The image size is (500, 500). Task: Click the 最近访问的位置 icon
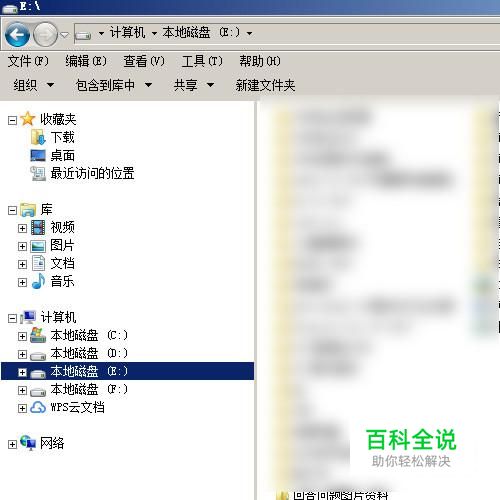click(38, 173)
